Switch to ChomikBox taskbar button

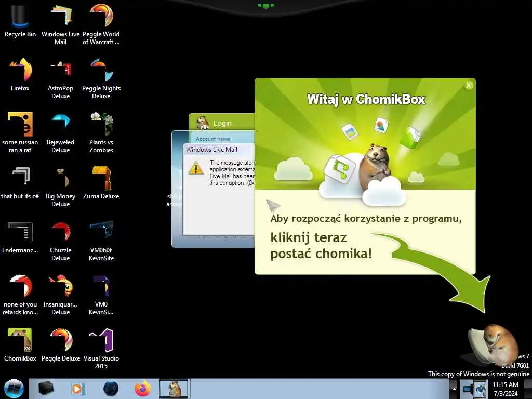click(174, 389)
